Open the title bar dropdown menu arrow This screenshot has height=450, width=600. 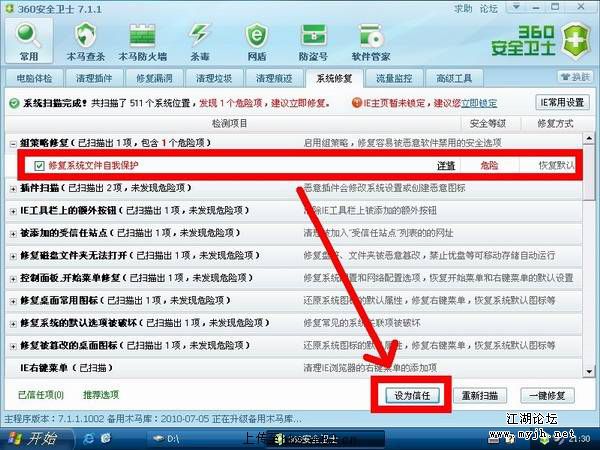516,7
